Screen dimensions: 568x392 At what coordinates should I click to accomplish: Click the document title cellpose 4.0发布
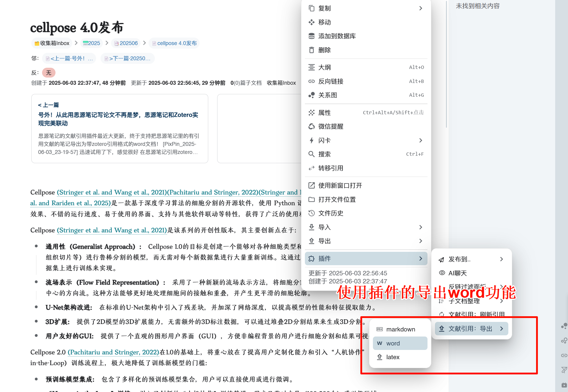tap(77, 28)
